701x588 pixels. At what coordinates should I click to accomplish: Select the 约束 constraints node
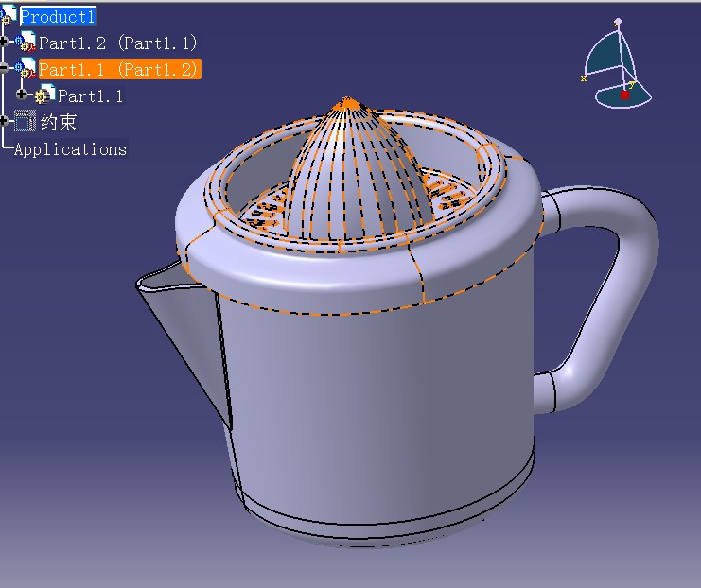point(58,122)
